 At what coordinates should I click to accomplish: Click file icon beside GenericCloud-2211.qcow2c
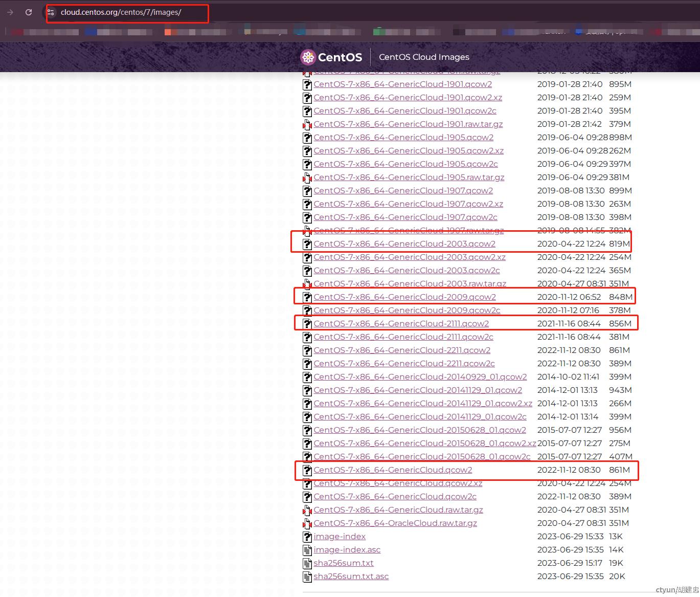(307, 364)
